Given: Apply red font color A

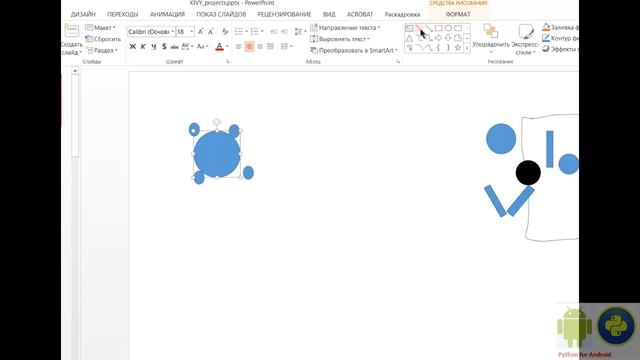Looking at the screenshot, I should click(x=219, y=47).
